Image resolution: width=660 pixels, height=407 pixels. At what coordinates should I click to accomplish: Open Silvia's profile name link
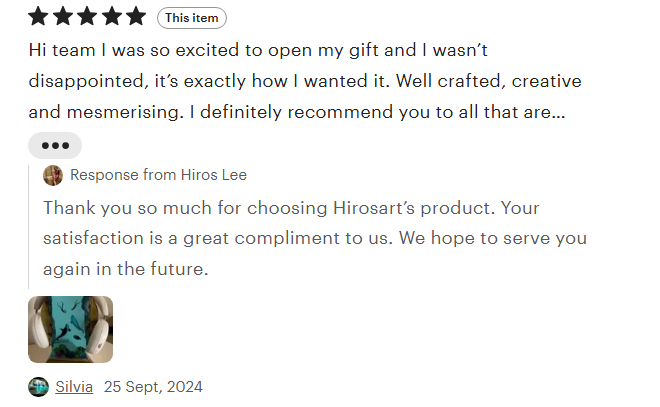tap(74, 387)
